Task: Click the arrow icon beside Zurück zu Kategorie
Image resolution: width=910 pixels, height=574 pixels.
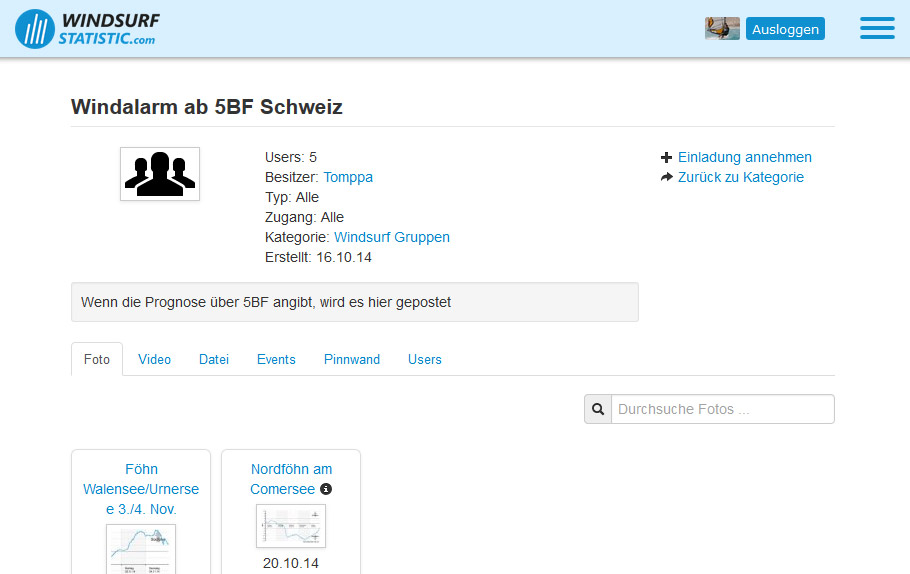Action: (x=667, y=178)
